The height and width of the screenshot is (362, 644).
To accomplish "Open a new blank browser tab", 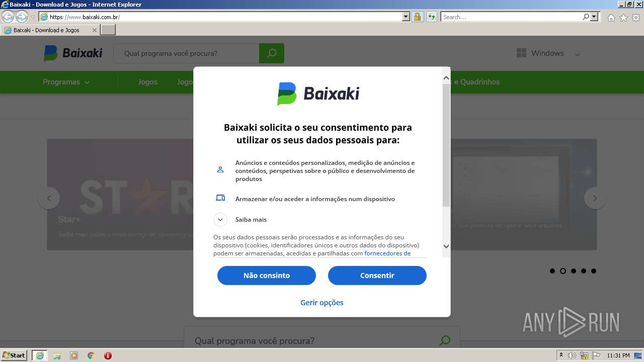I will 108,30.
